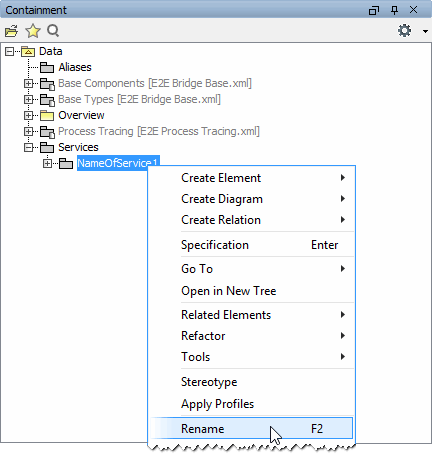Select Process Tracing tree item
This screenshot has height=457, width=432.
pos(159,131)
